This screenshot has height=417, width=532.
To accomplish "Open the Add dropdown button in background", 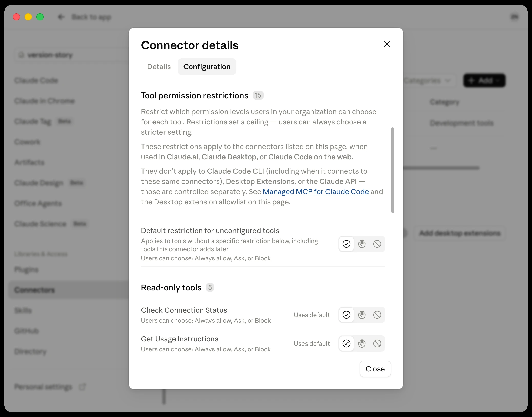I will pyautogui.click(x=484, y=80).
